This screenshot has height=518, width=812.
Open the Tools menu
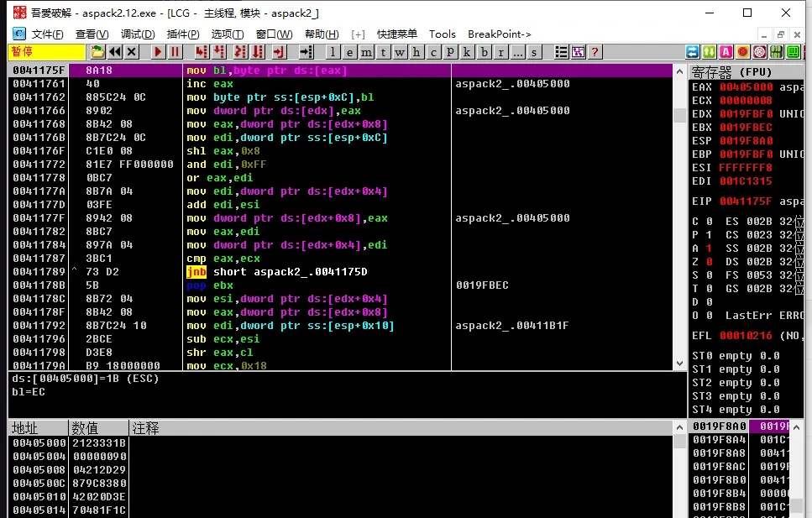pyautogui.click(x=443, y=34)
